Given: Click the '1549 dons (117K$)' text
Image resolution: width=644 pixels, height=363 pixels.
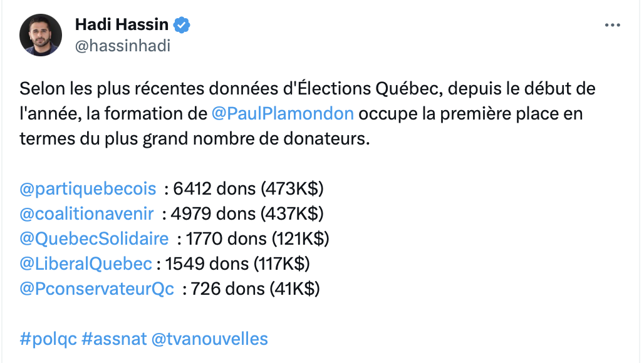Looking at the screenshot, I should pyautogui.click(x=237, y=263).
